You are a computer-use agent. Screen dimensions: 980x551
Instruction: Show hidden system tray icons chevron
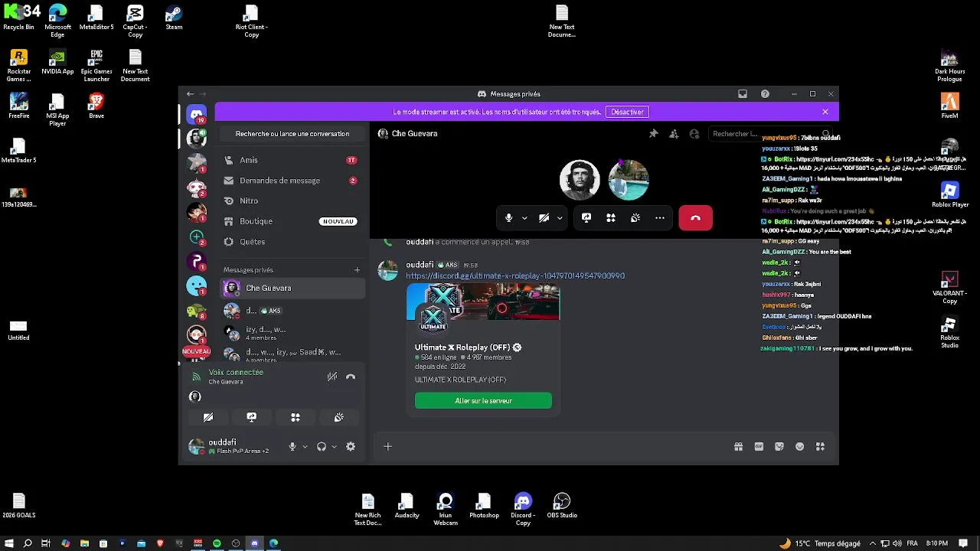pos(872,543)
